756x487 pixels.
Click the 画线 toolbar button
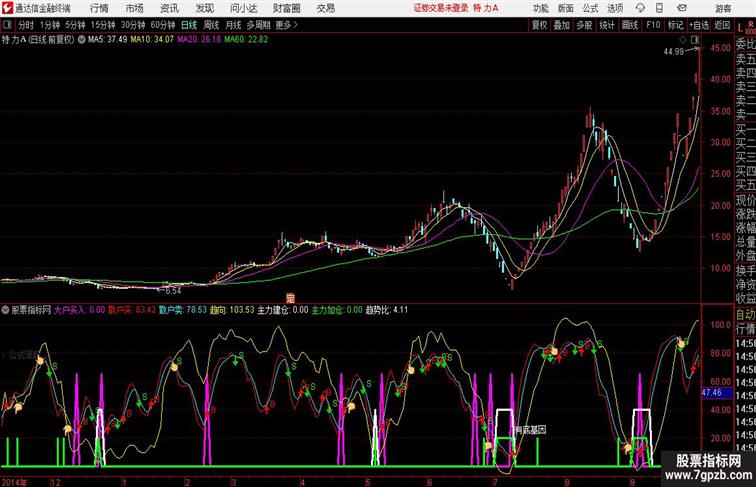click(630, 25)
